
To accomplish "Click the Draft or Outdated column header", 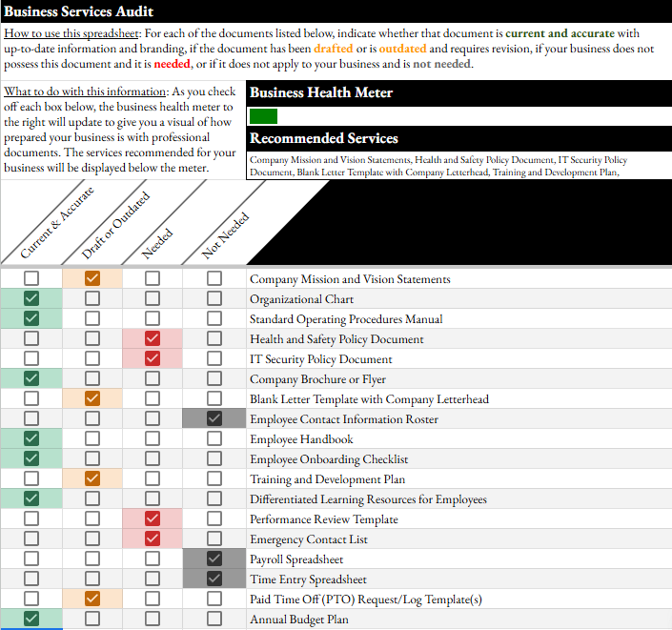I will coord(115,226).
